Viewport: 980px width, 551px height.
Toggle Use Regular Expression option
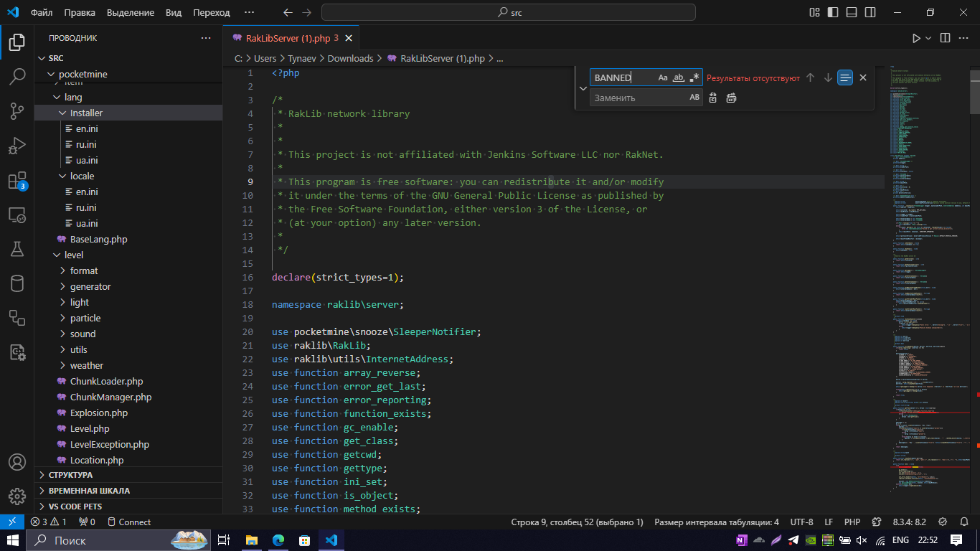point(694,77)
